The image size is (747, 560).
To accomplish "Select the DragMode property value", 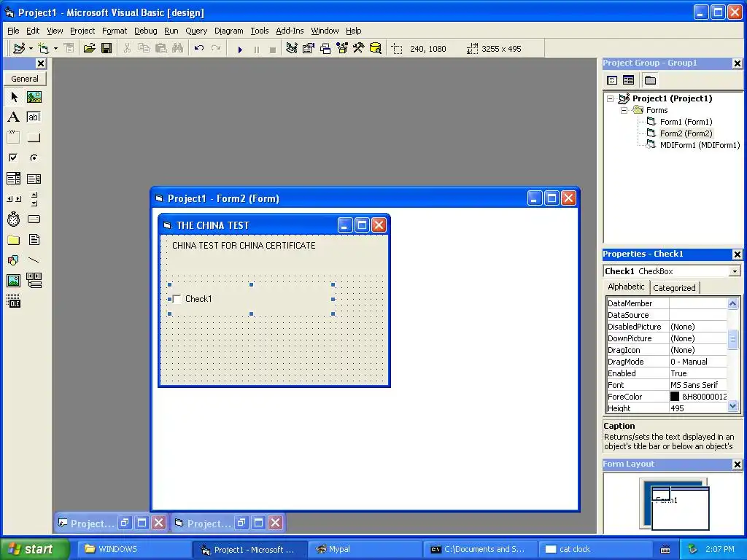I will (x=698, y=362).
